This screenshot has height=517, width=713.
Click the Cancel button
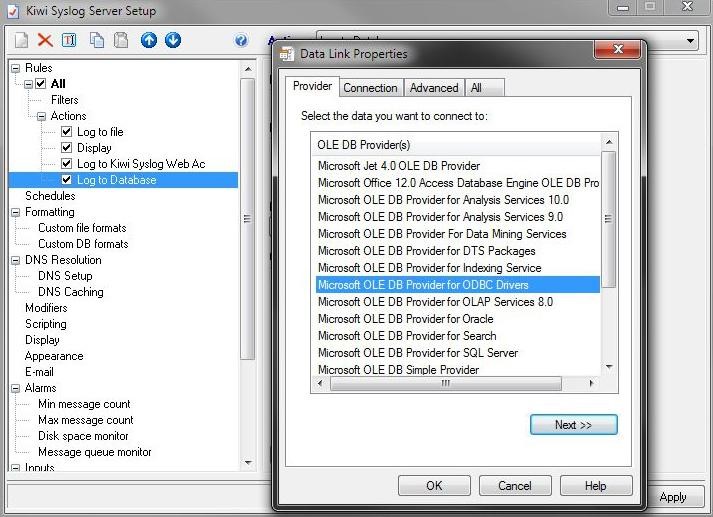pos(515,486)
